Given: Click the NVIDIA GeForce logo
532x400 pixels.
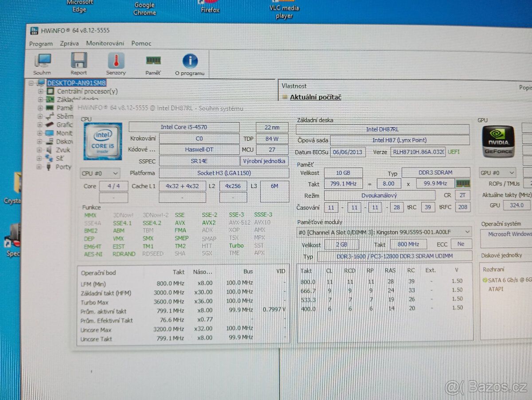Looking at the screenshot, I should pos(498,142).
